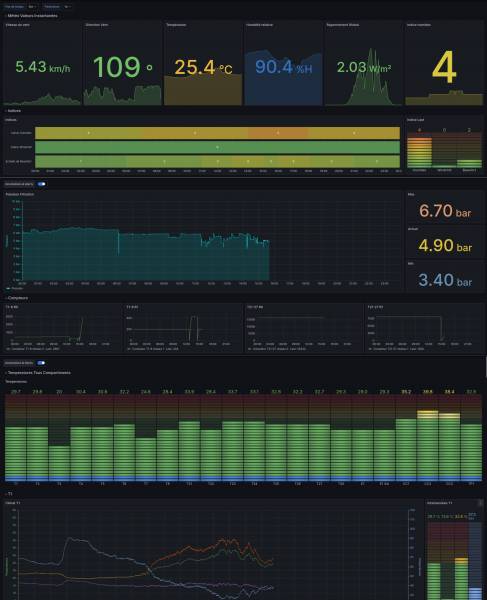Collapse the Indices dashboard row
The image size is (487, 600).
[13, 111]
